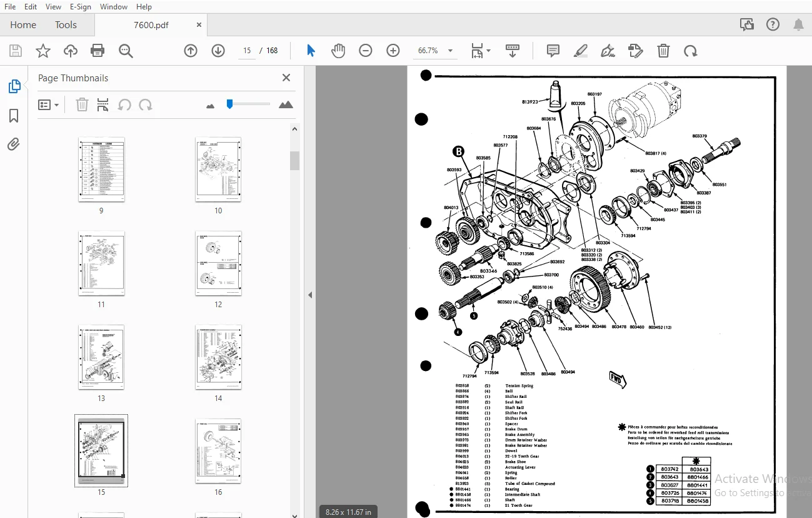
Task: Select page 12 thumbnail
Action: pyautogui.click(x=218, y=263)
